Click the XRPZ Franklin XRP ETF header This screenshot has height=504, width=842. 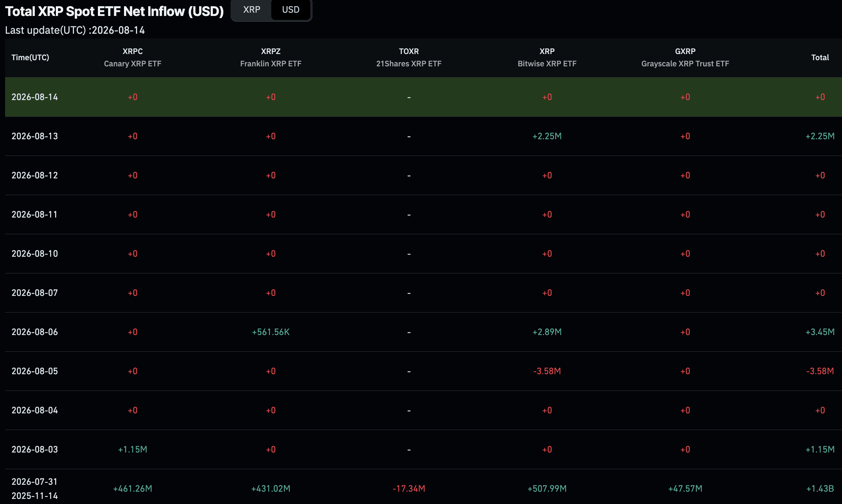point(271,57)
